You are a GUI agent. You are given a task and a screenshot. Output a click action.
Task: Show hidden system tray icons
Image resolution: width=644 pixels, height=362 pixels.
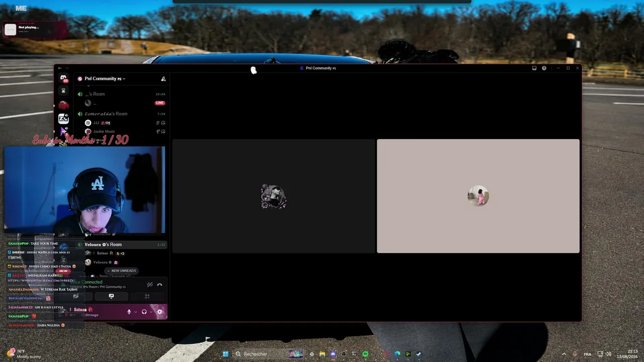point(563,354)
